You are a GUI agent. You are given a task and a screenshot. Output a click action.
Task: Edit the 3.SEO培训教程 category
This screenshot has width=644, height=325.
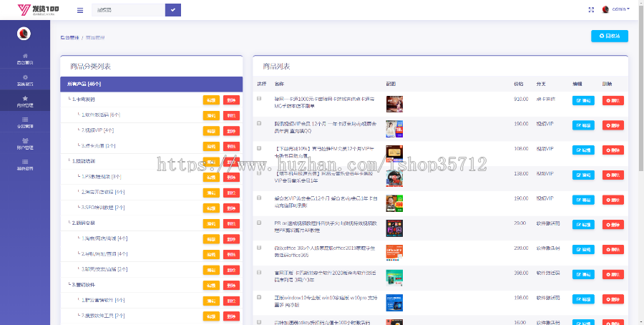pos(211,208)
